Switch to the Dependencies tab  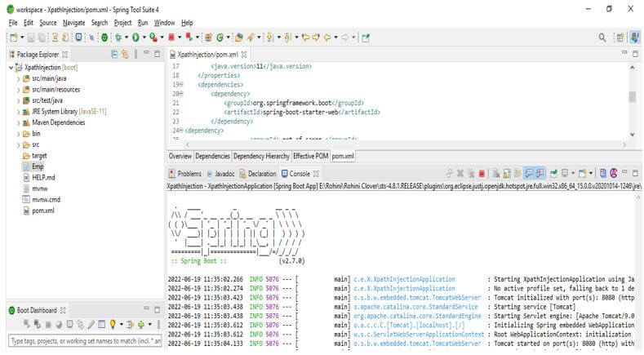[212, 156]
